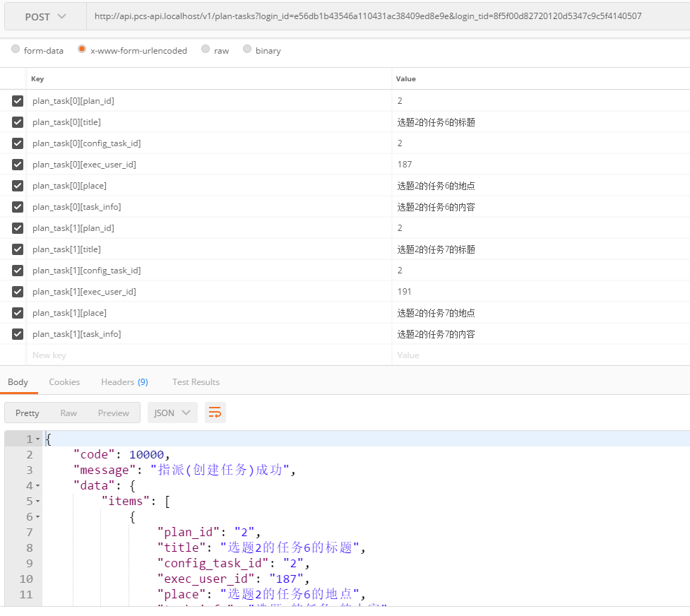This screenshot has height=616, width=690.
Task: Collapse the "data" object at line 4
Action: pyautogui.click(x=37, y=486)
